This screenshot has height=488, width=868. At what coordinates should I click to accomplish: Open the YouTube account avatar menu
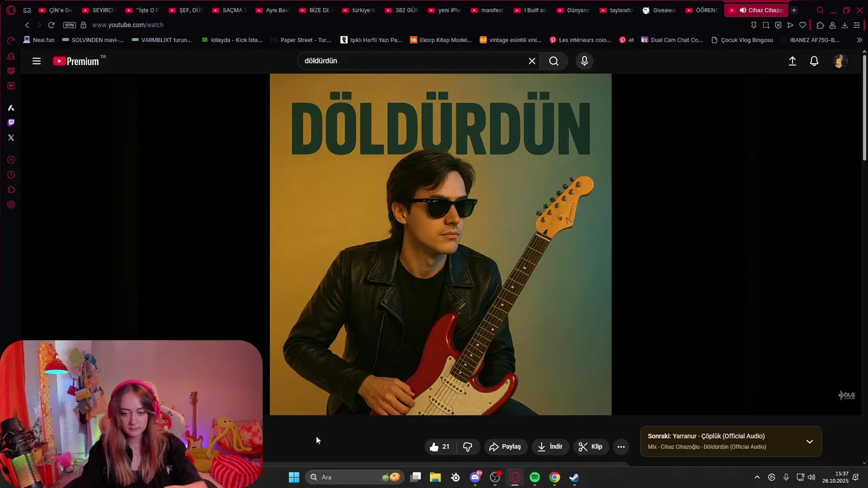click(840, 61)
